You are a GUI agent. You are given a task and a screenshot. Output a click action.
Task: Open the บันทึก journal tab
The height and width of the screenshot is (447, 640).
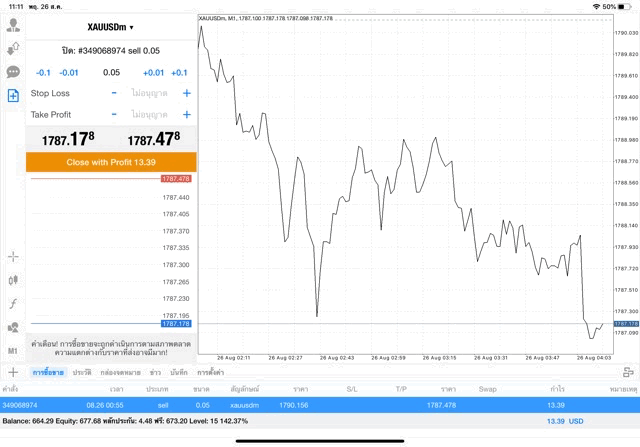pyautogui.click(x=179, y=372)
